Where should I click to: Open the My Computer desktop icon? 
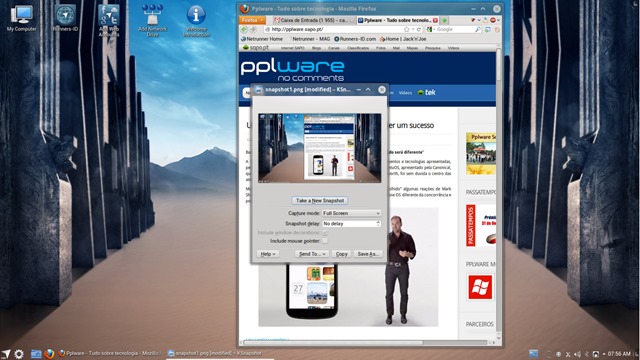[x=21, y=18]
